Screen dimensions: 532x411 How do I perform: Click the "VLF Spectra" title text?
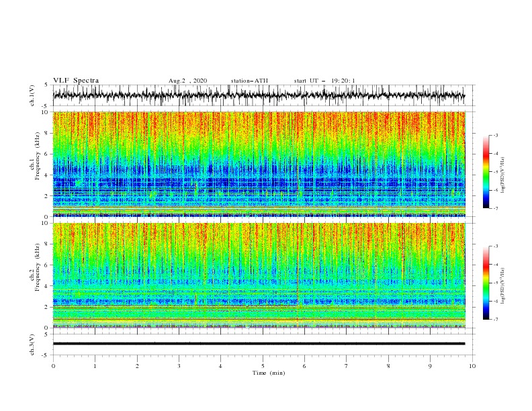76,81
